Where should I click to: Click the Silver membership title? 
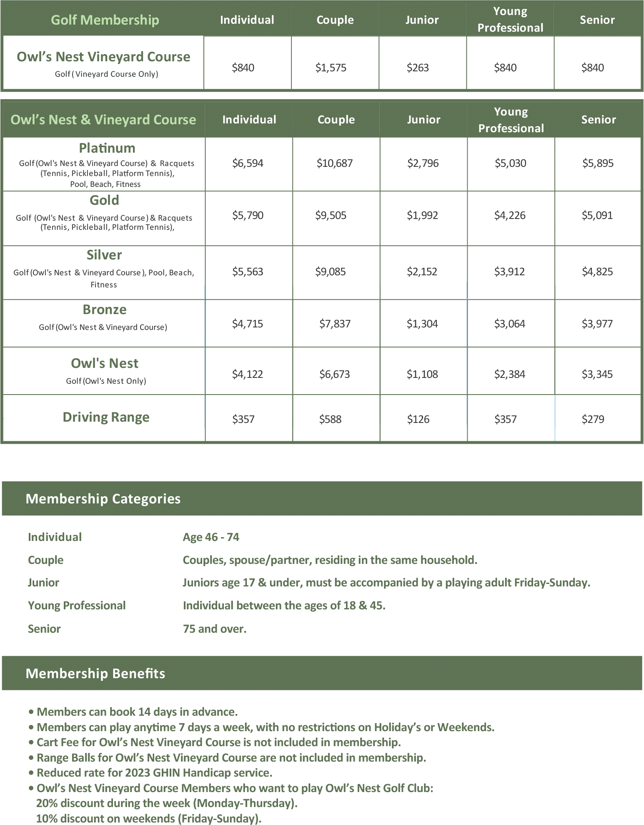(104, 255)
